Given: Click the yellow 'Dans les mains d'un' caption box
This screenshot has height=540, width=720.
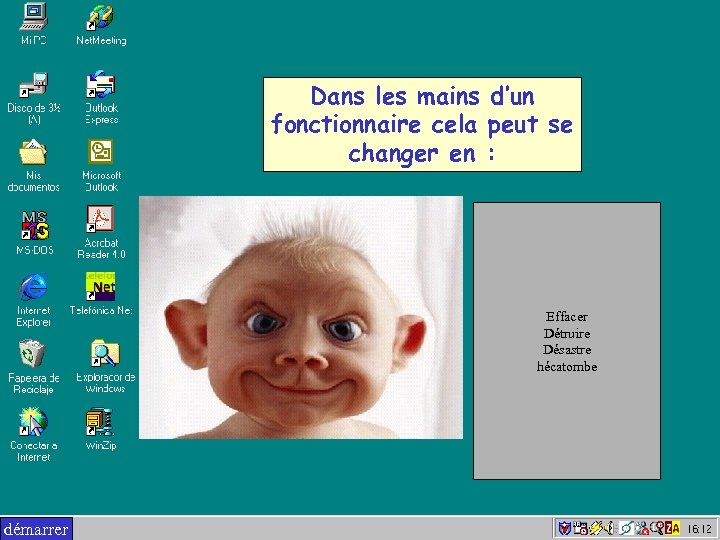Looking at the screenshot, I should tap(422, 124).
